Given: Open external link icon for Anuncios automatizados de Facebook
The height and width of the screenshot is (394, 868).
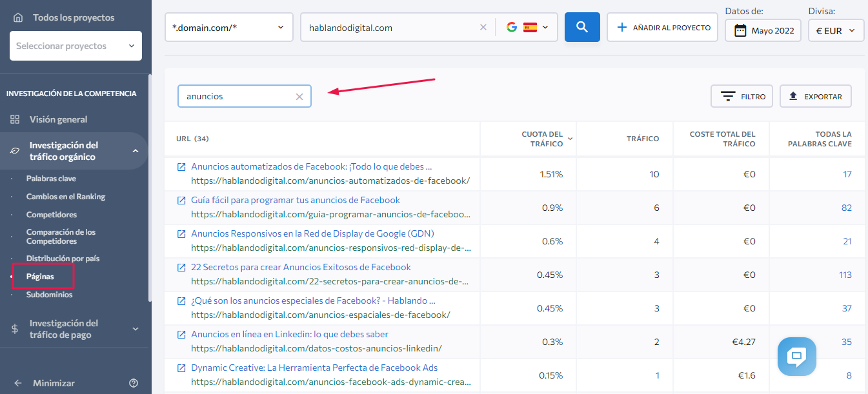Looking at the screenshot, I should [181, 167].
